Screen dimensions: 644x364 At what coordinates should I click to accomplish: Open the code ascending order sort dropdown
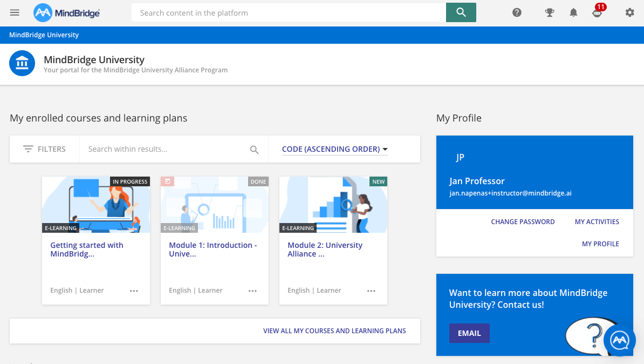[335, 149]
